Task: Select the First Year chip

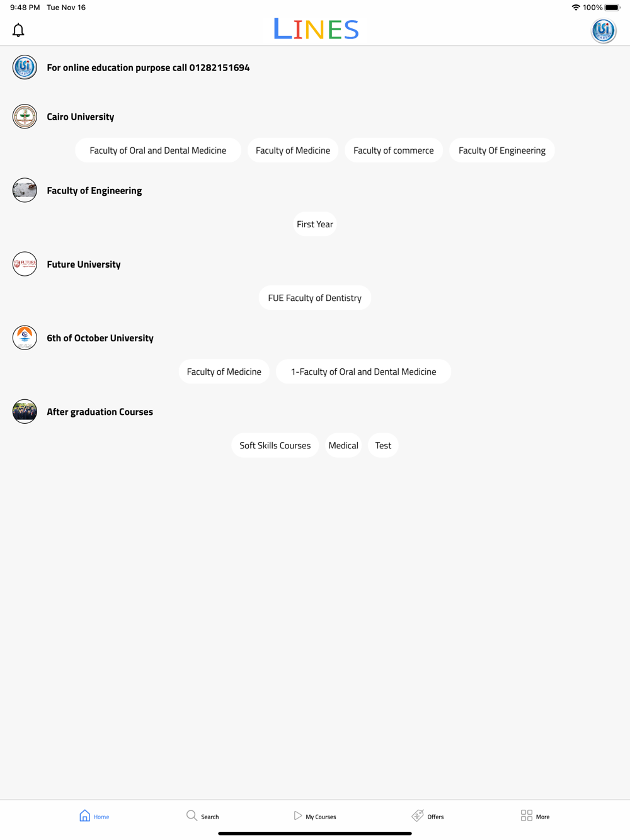Action: point(315,224)
